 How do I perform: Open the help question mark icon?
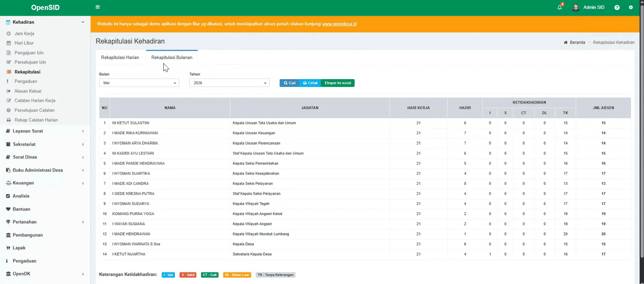pyautogui.click(x=617, y=7)
